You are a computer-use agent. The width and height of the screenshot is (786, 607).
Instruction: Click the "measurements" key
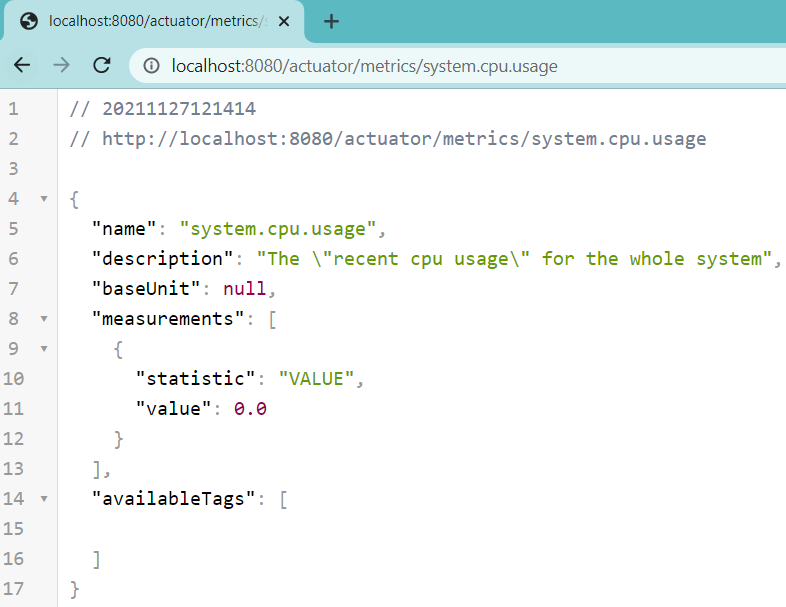click(x=168, y=319)
